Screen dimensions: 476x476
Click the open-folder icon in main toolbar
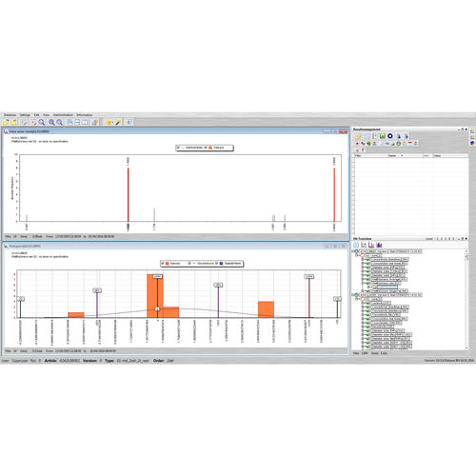(6, 122)
